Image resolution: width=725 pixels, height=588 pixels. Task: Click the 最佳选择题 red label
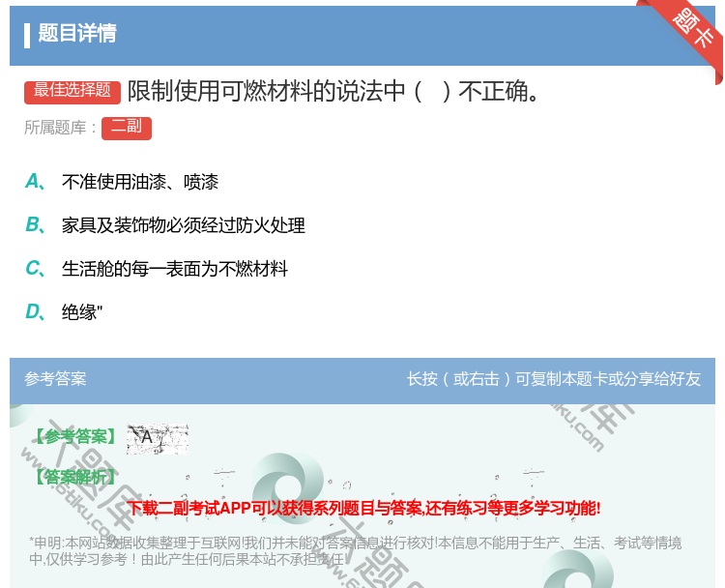click(x=72, y=91)
